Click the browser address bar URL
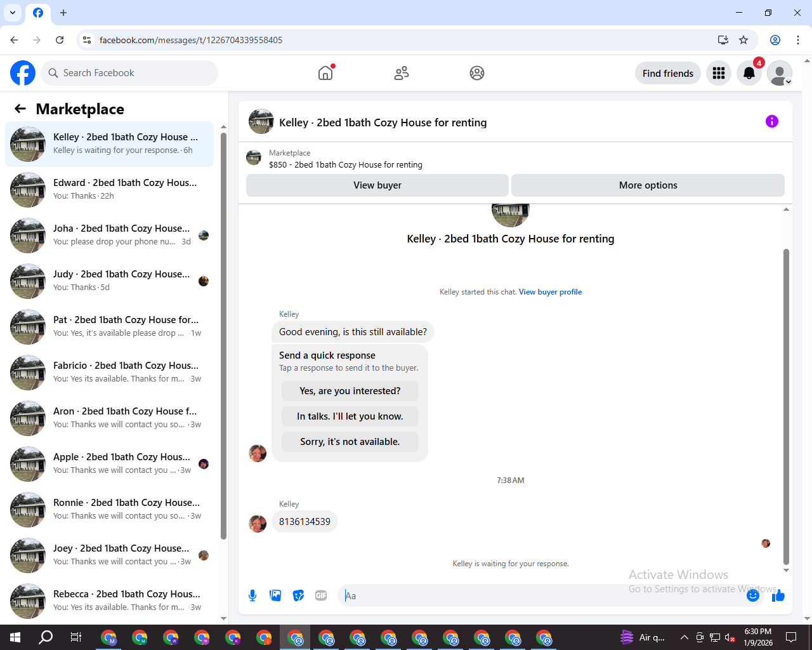The width and height of the screenshot is (812, 650). [191, 40]
